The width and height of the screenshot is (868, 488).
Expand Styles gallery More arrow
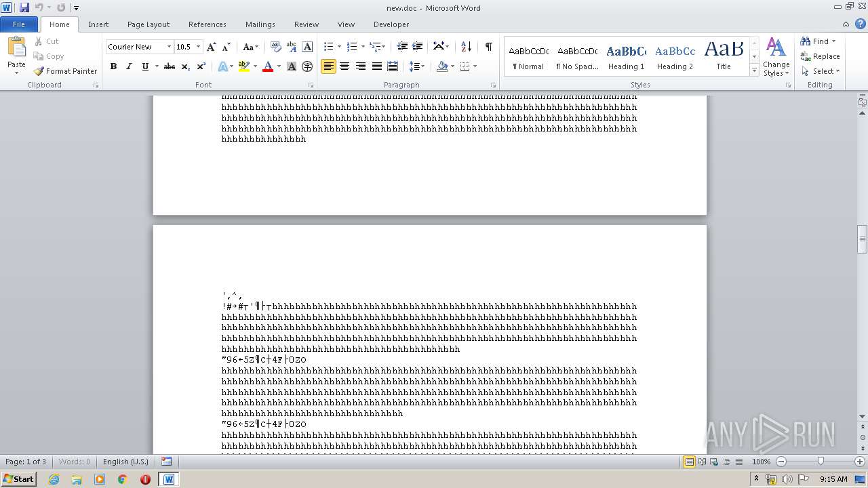(754, 70)
